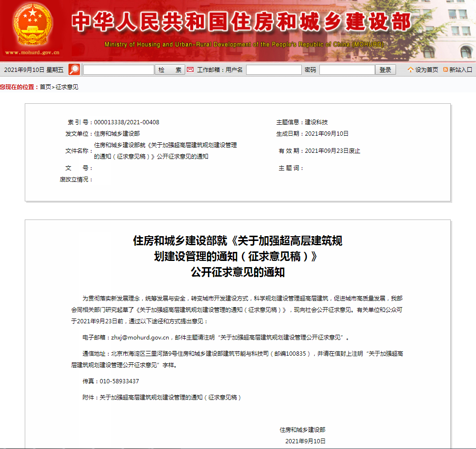Go to 首页 in the breadcrumb

[x=45, y=87]
